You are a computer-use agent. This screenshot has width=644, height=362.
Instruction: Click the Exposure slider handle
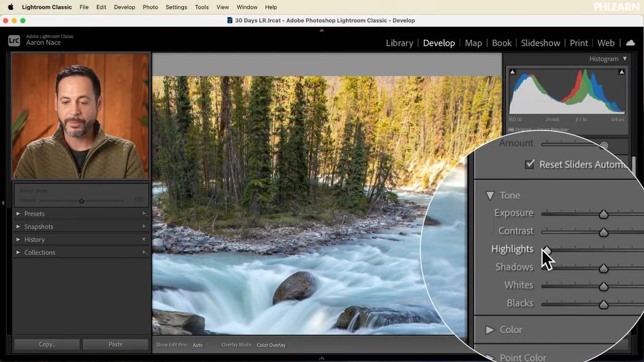pyautogui.click(x=604, y=214)
